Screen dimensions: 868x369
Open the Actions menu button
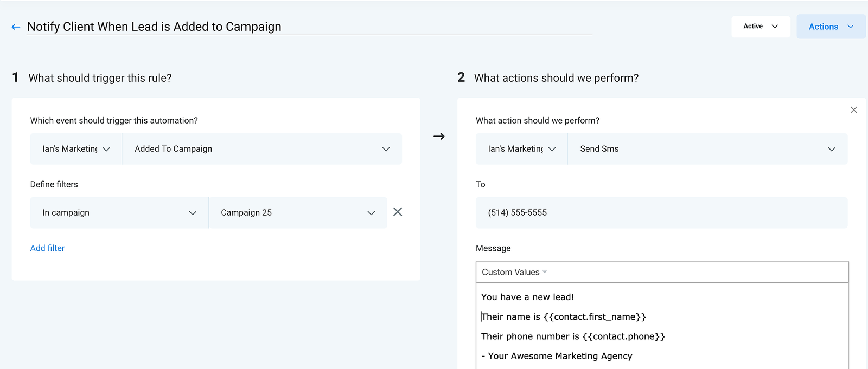click(x=831, y=27)
